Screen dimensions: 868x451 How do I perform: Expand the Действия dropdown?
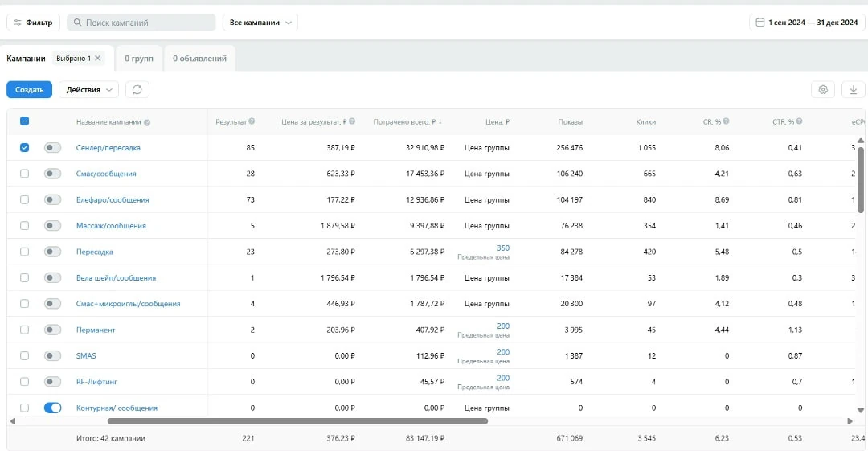pos(88,90)
